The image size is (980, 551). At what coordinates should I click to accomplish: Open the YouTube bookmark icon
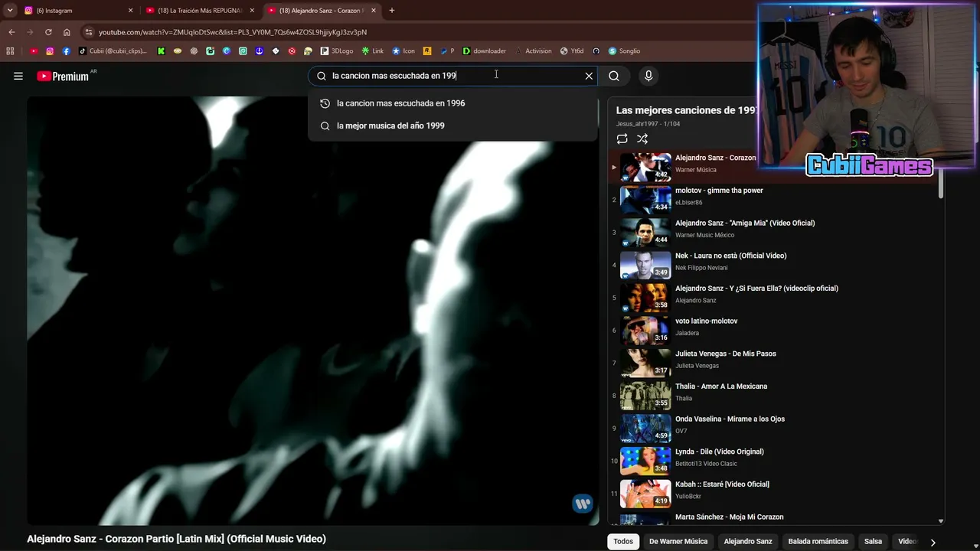[x=34, y=51]
